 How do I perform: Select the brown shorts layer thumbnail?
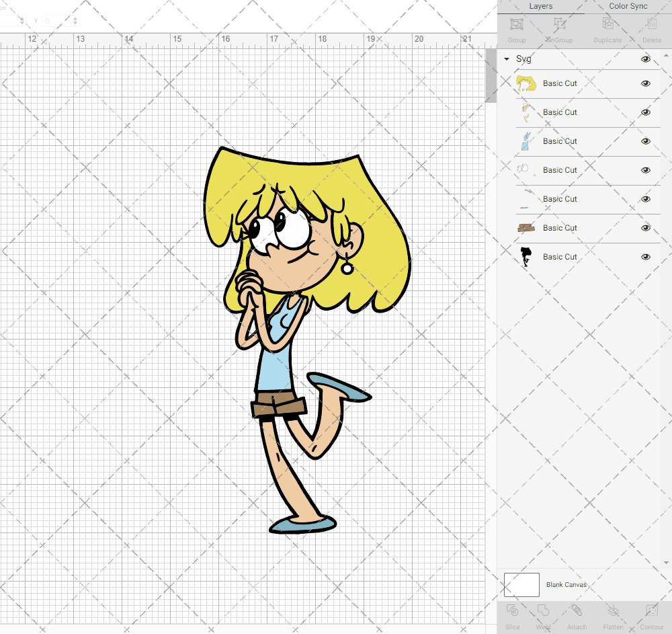[526, 228]
